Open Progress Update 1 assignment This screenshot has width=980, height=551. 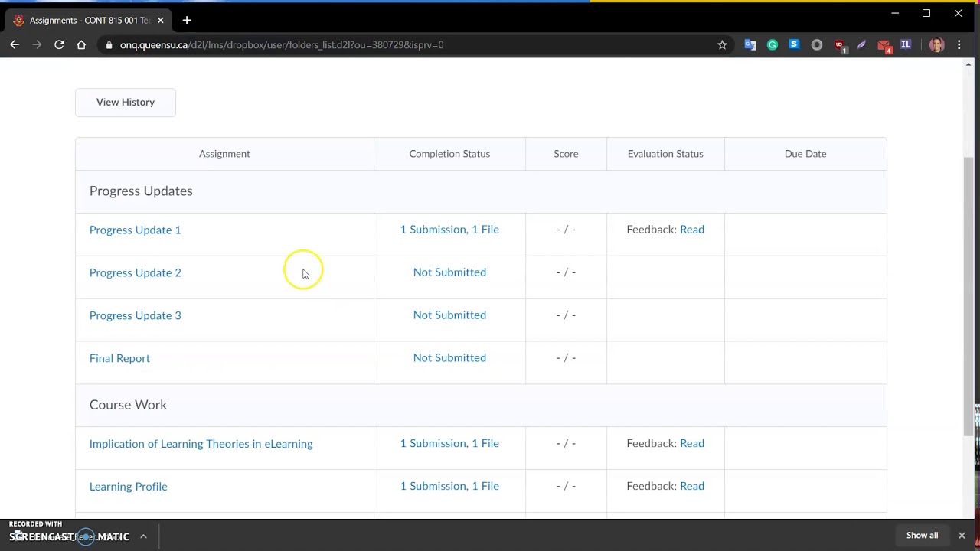click(135, 230)
